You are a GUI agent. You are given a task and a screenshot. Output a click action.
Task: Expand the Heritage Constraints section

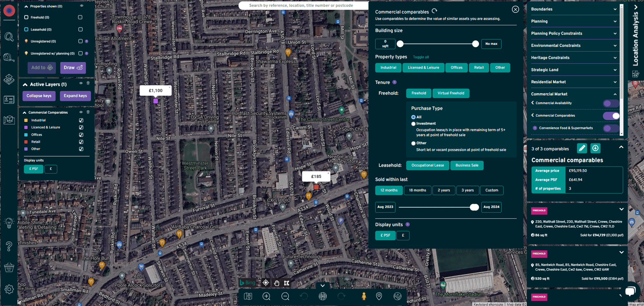click(x=574, y=58)
